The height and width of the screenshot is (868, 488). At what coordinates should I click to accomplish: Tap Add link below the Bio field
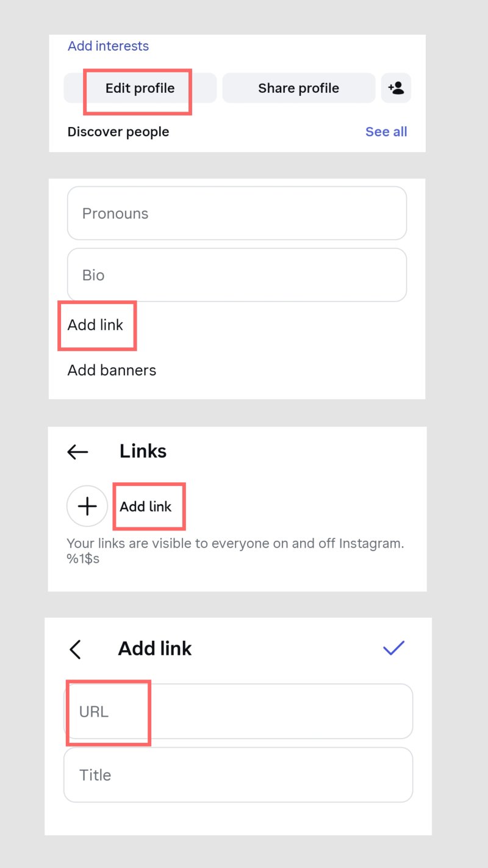(x=96, y=325)
